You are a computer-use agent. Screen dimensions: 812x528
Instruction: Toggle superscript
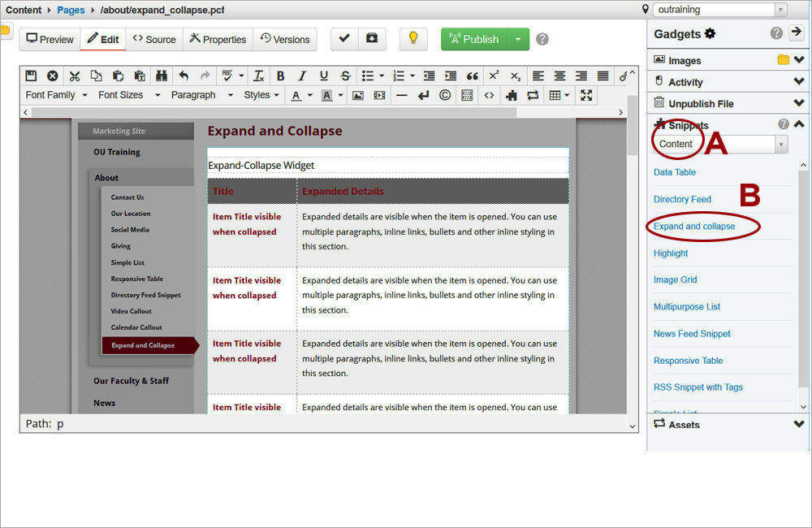494,76
